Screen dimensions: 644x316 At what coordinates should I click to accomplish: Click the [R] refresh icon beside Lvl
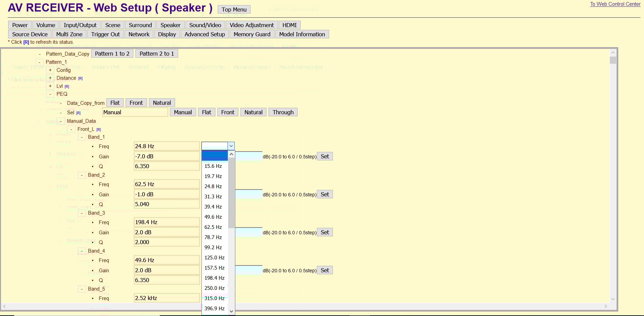[x=67, y=86]
